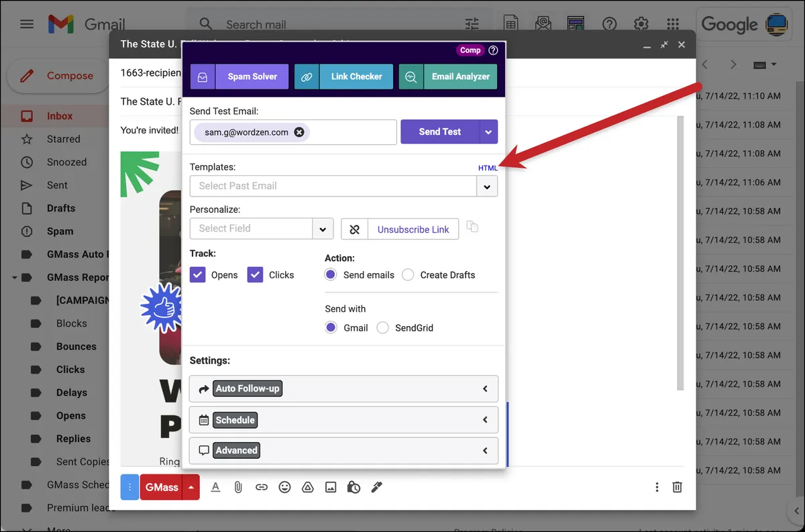Insert link from compose toolbar
The image size is (805, 532).
click(x=262, y=487)
